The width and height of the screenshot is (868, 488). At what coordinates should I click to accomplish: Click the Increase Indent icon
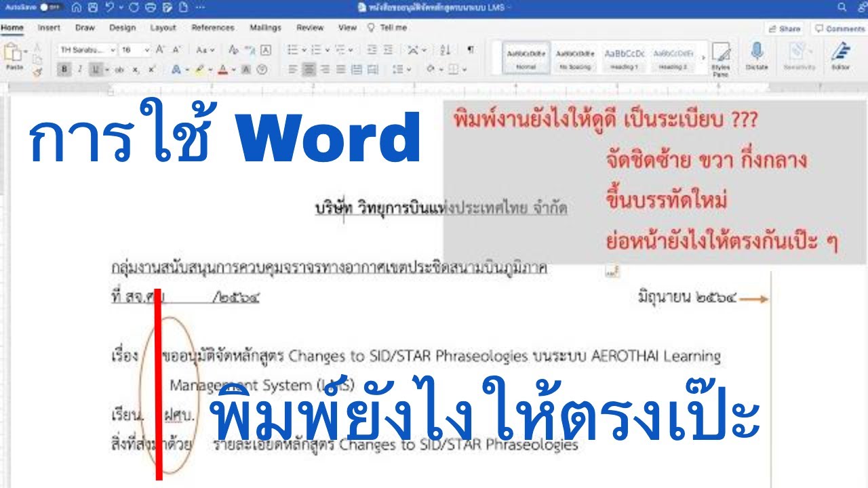(x=388, y=49)
